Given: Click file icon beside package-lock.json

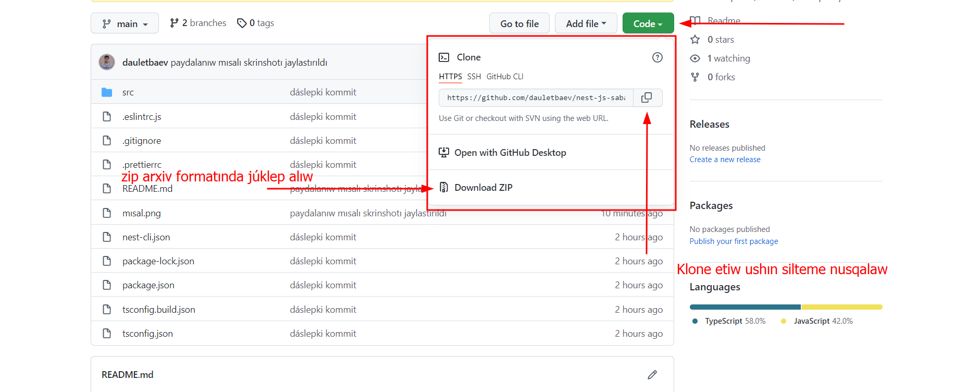Looking at the screenshot, I should [107, 261].
